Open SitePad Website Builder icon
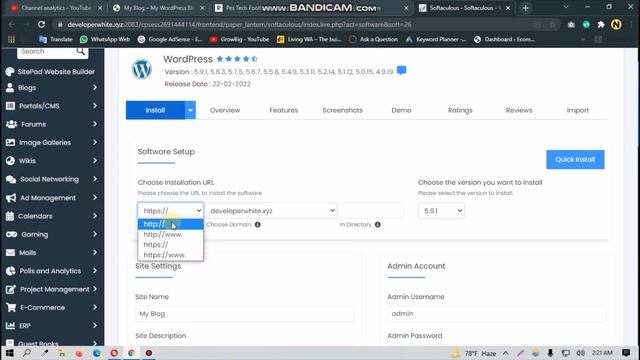The height and width of the screenshot is (360, 640). [10, 72]
